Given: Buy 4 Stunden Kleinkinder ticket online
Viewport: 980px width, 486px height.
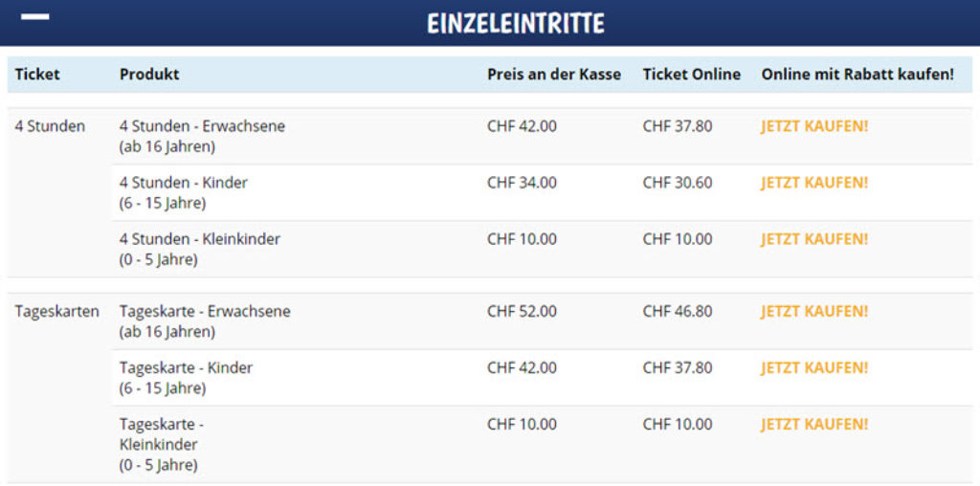Looking at the screenshot, I should pos(814,239).
